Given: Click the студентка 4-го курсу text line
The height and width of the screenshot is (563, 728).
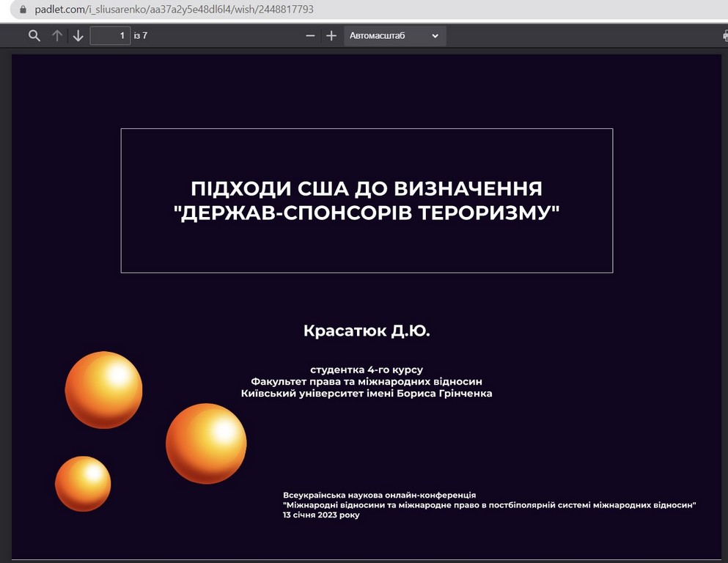Looking at the screenshot, I should pos(367,369).
